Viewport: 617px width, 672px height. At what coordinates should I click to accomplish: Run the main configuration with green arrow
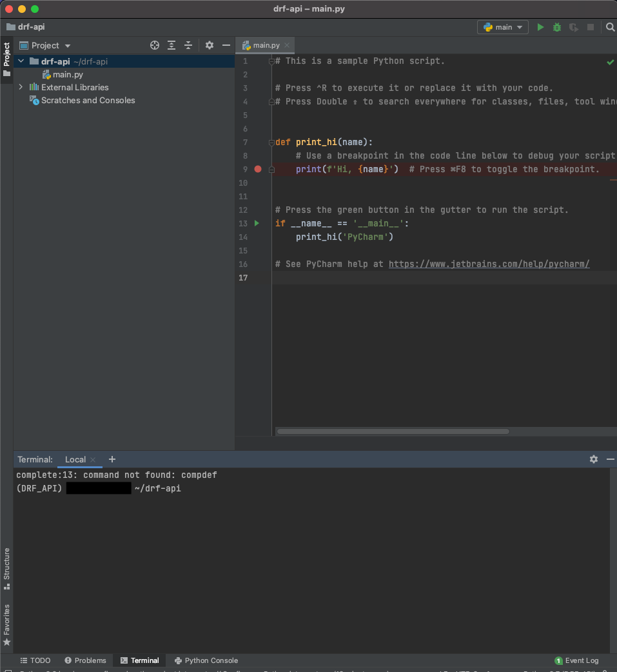[540, 26]
